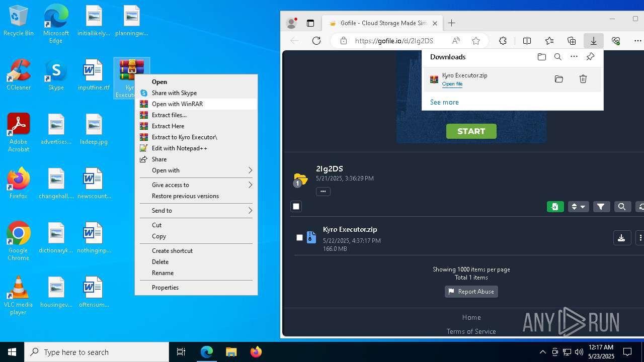
Task: Download Kyro Executor.zip via download icon
Action: pos(622,238)
